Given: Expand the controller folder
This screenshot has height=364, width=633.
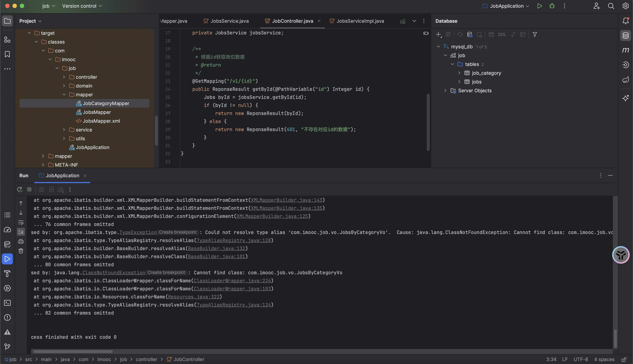Looking at the screenshot, I should 64,77.
